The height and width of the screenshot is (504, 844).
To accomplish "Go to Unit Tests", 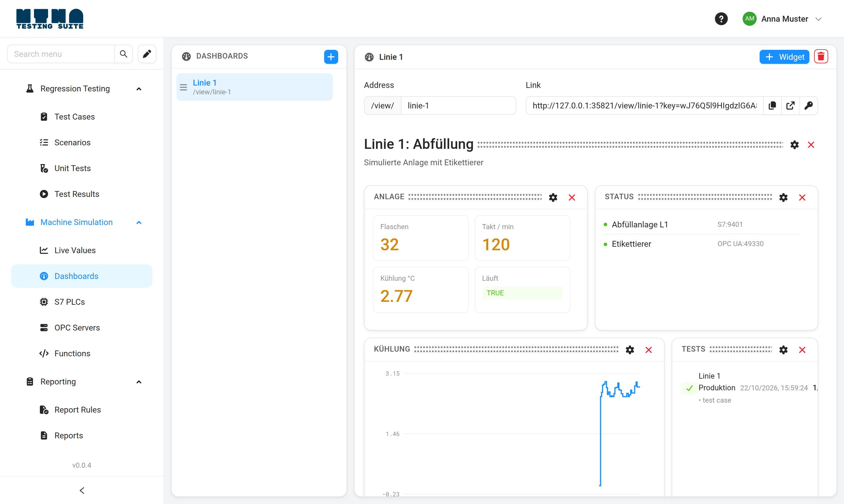I will tap(81, 168).
